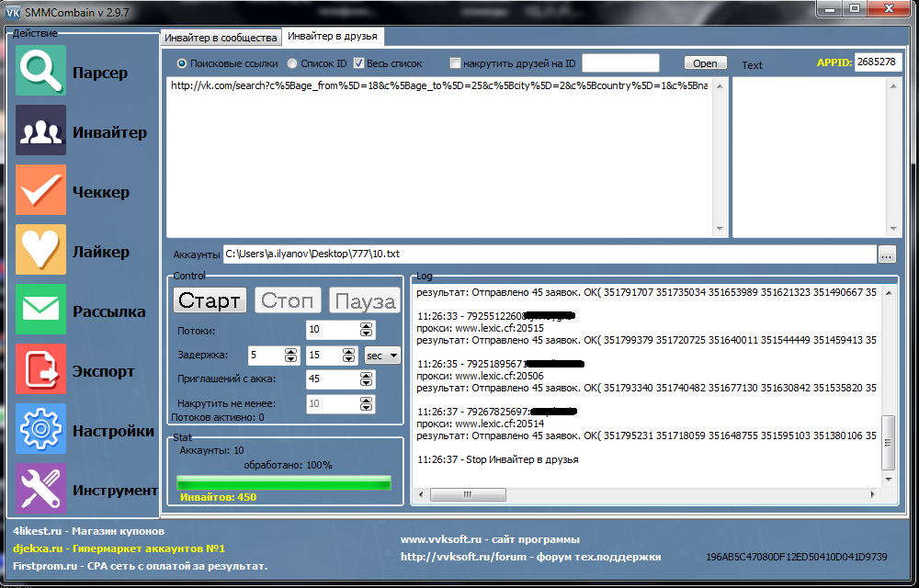Screen dimensions: 919x588
Task: Click the Open button
Action: point(705,64)
